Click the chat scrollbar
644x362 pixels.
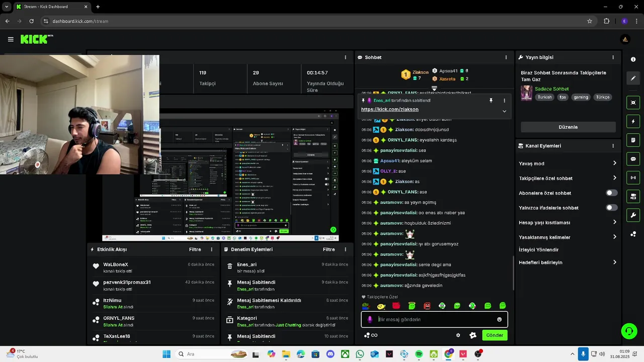[x=513, y=273]
